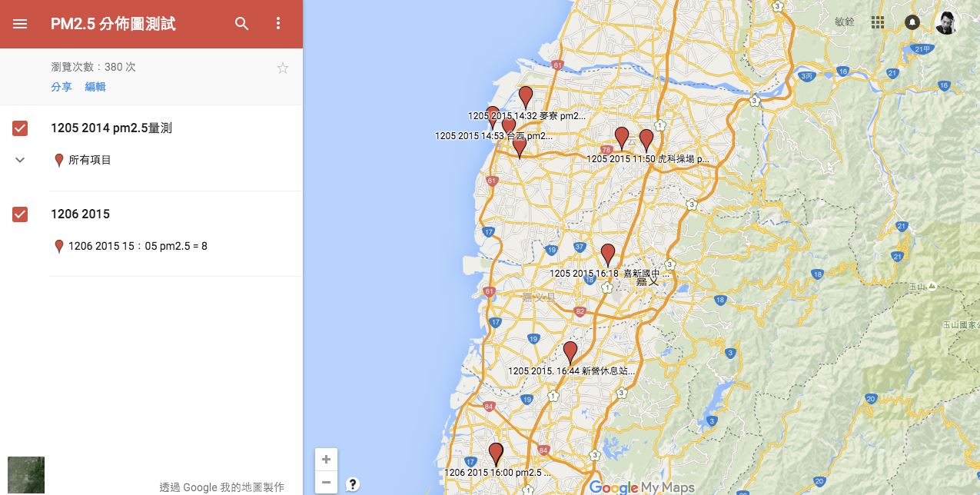This screenshot has height=495, width=980.
Task: Open the notifications bell icon
Action: click(912, 22)
